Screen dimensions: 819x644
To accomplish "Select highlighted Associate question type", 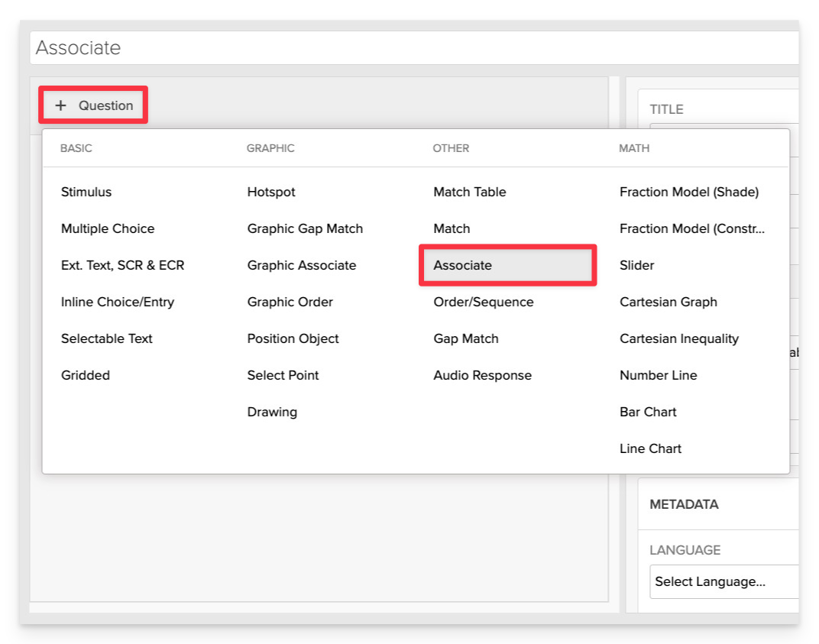I will (507, 265).
